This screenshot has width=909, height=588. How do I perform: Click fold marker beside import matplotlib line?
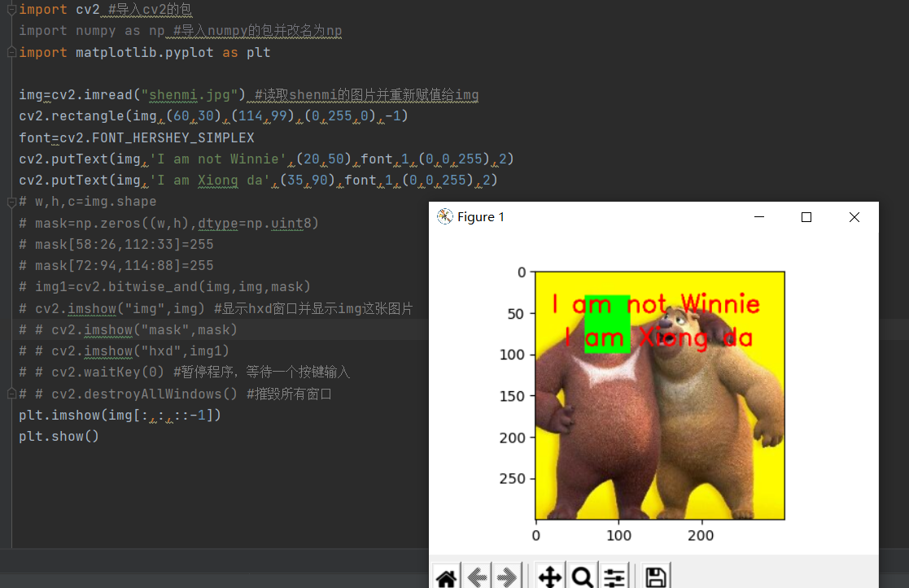point(11,52)
